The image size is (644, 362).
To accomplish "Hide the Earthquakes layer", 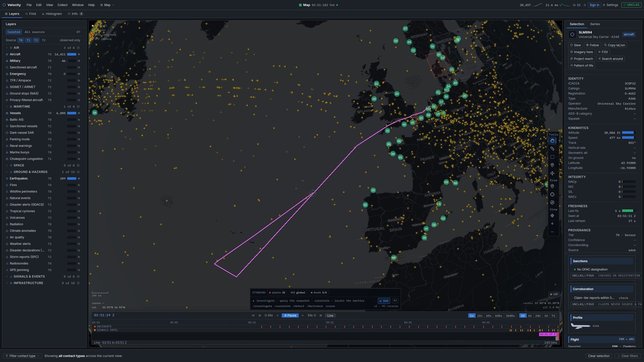I will click(x=79, y=178).
